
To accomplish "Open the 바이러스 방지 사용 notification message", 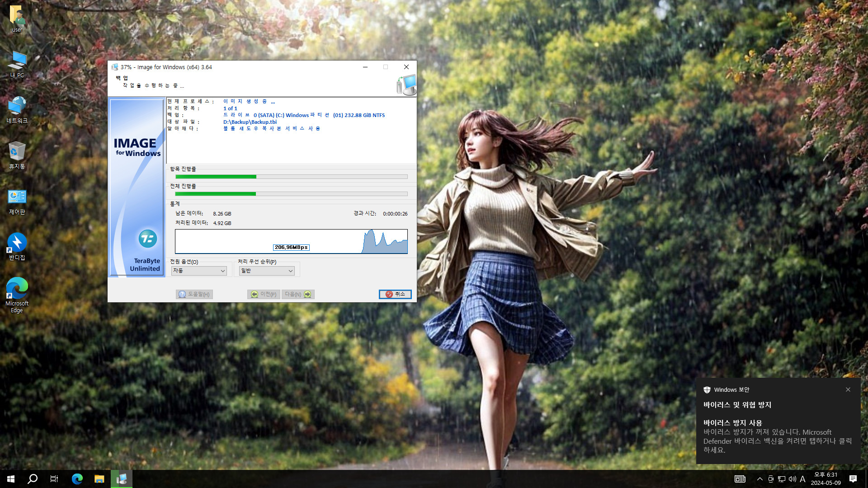I will 778,436.
